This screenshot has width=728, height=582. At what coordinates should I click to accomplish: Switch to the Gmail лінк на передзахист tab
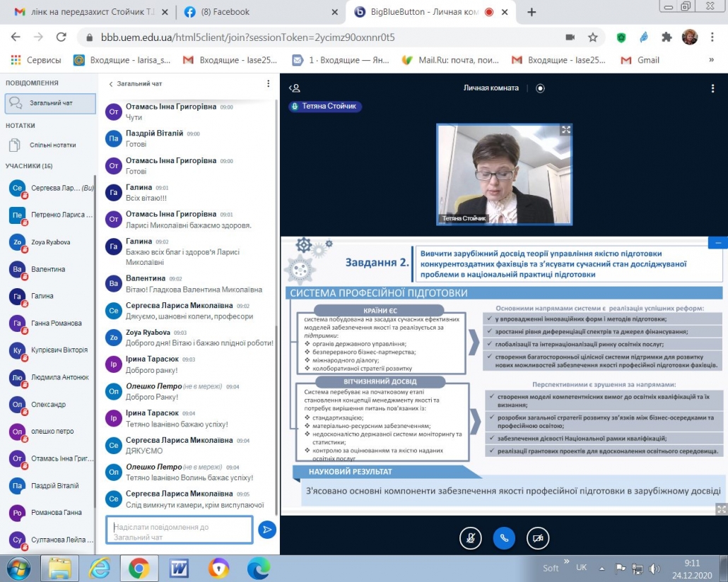(90, 12)
